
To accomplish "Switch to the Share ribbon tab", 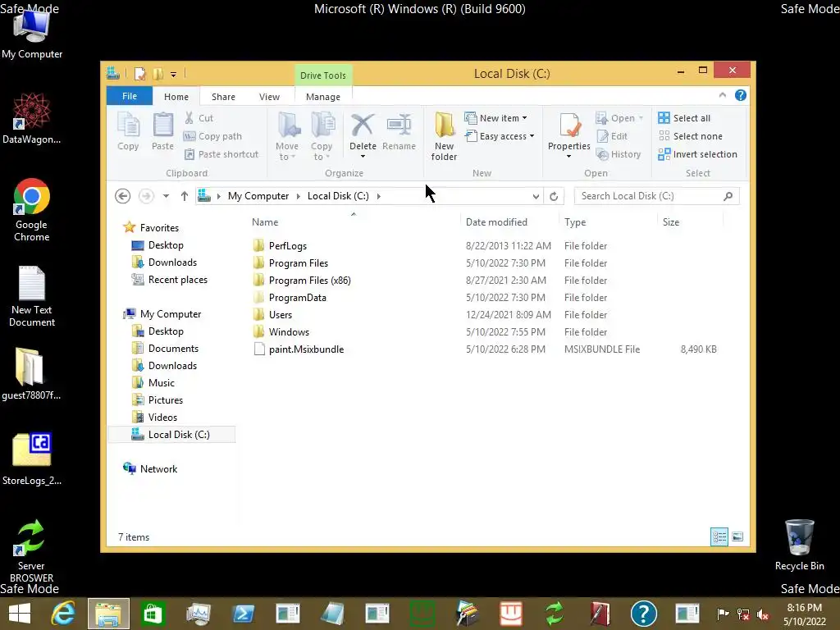I will (223, 97).
